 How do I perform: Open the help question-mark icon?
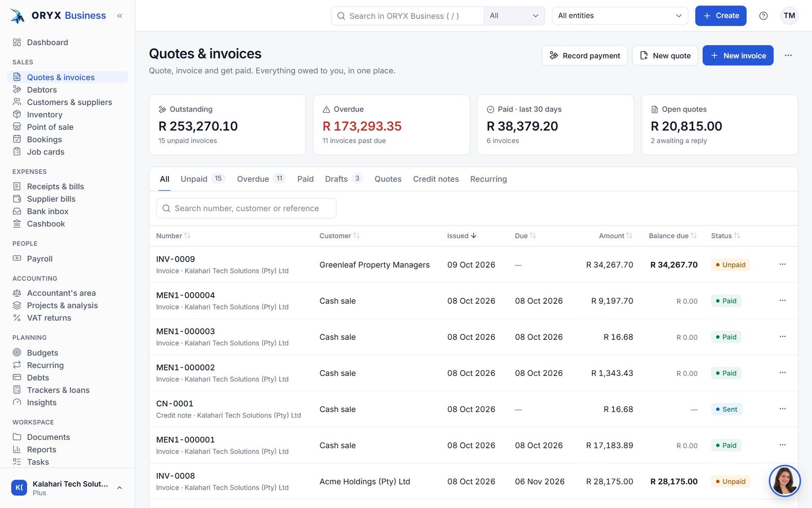coord(763,16)
